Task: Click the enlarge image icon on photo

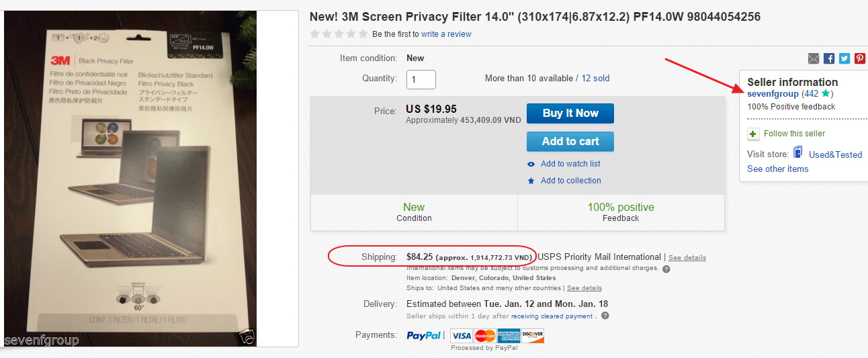Action: [247, 337]
